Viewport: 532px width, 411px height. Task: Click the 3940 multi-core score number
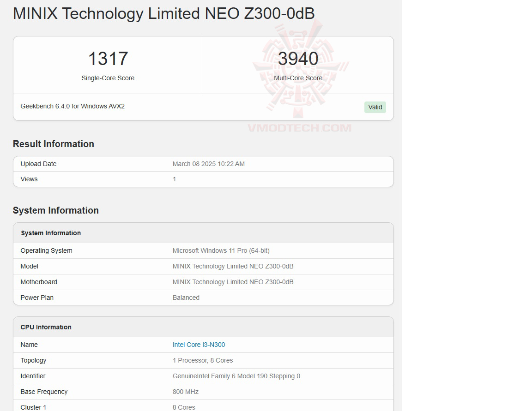tap(298, 59)
